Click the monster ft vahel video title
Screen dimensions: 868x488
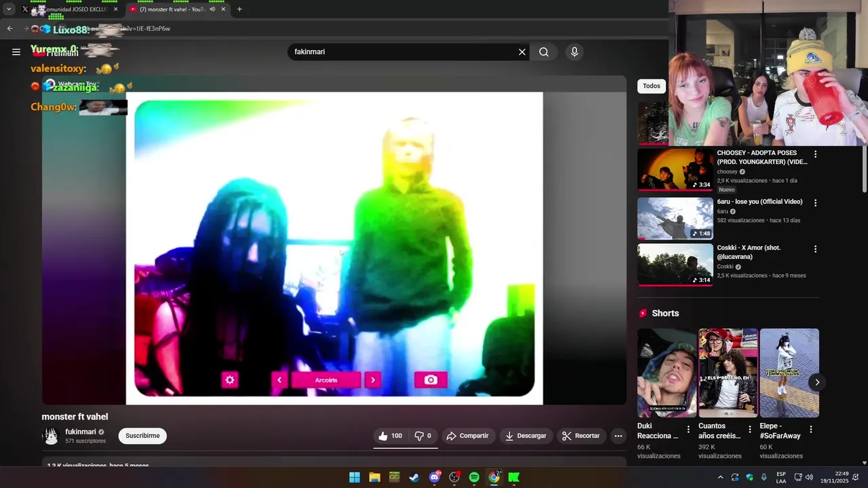[x=75, y=417]
